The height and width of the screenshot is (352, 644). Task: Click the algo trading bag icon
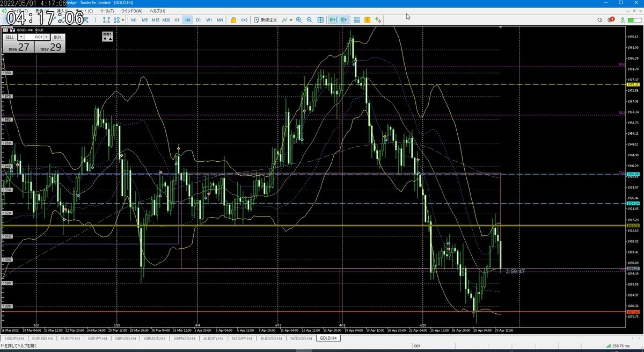point(233,20)
